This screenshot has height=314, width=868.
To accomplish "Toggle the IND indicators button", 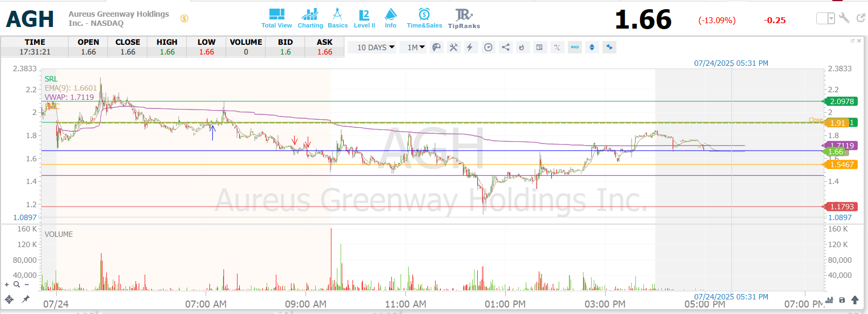I will 575,47.
